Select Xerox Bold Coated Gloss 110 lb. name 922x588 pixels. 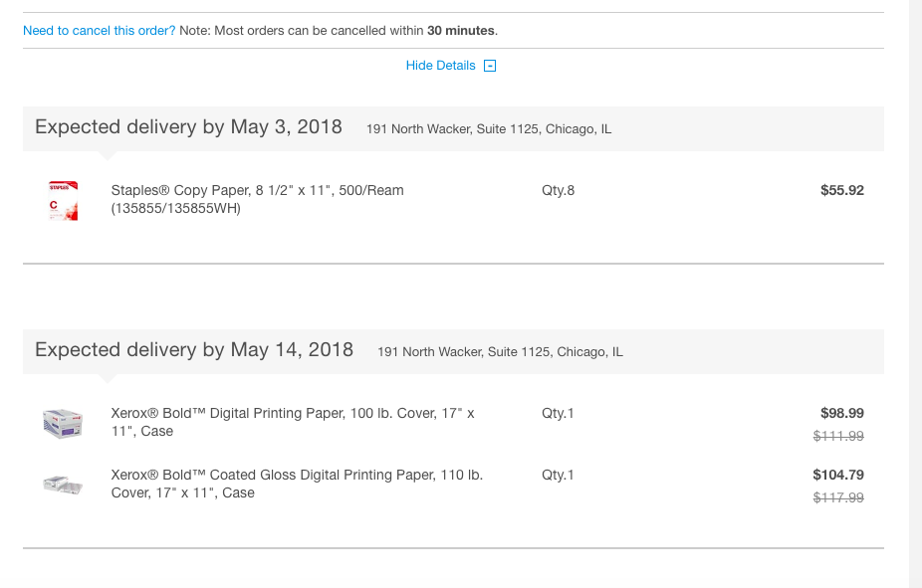coord(297,484)
